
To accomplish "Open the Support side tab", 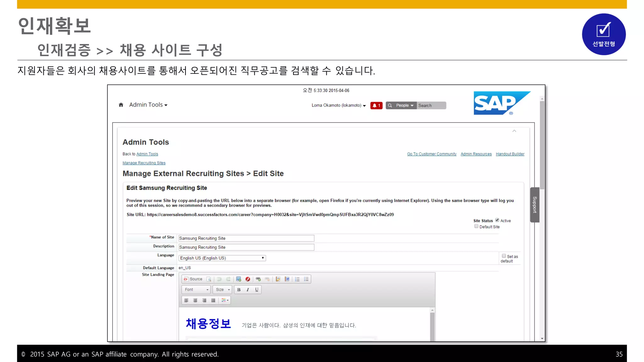I will (535, 205).
